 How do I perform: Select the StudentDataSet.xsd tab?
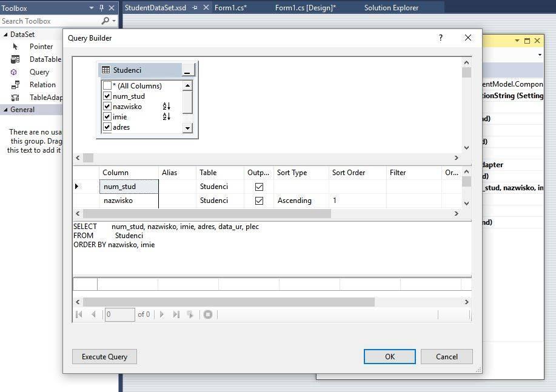155,8
